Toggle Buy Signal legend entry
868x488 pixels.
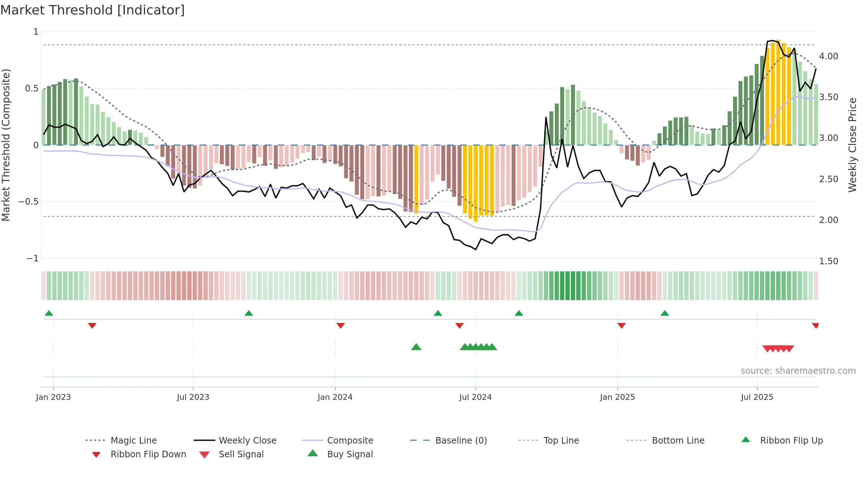click(x=340, y=454)
